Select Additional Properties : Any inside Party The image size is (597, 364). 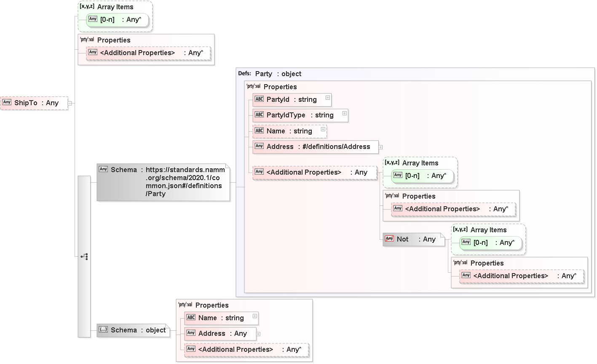[315, 173]
